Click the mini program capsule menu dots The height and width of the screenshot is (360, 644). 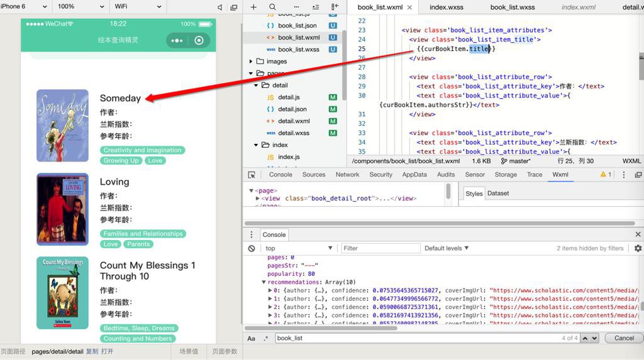177,41
